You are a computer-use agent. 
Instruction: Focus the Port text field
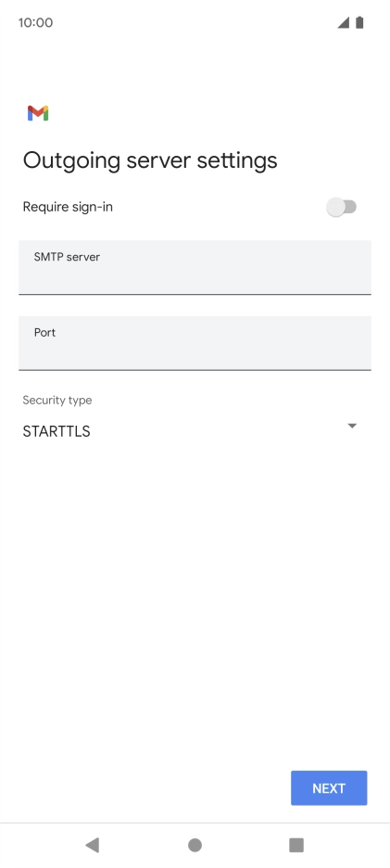[195, 343]
